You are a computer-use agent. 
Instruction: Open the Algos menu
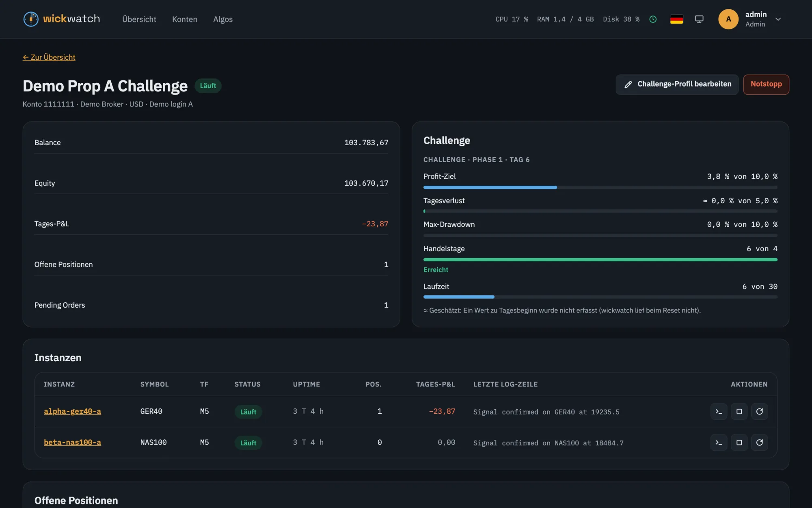point(223,19)
